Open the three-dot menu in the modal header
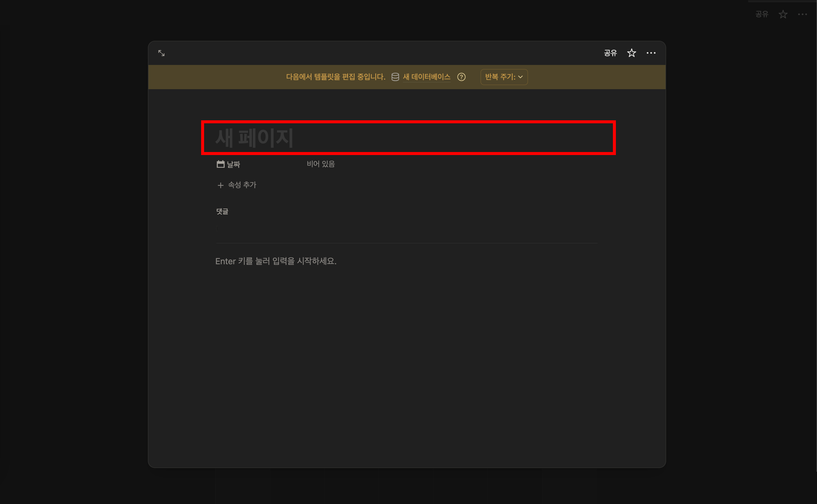 tap(651, 53)
